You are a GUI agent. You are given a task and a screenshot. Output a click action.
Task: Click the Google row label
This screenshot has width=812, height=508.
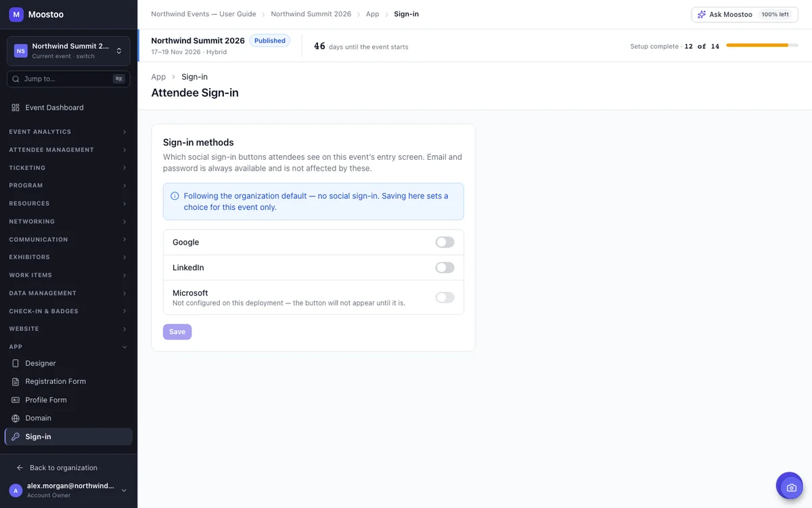[x=185, y=242]
